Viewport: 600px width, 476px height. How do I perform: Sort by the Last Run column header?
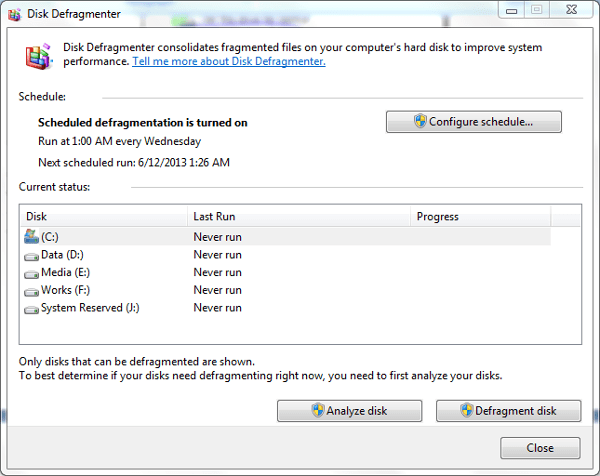tap(299, 216)
